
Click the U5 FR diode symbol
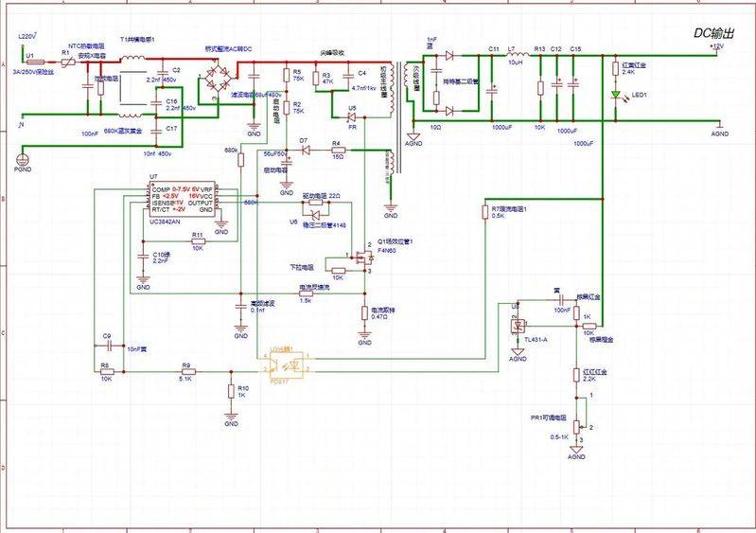point(352,117)
